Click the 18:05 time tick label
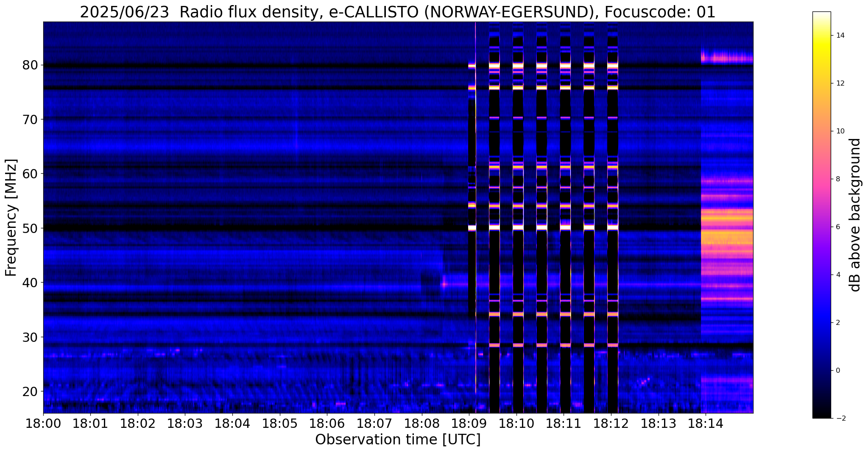The image size is (868, 452). point(280,423)
